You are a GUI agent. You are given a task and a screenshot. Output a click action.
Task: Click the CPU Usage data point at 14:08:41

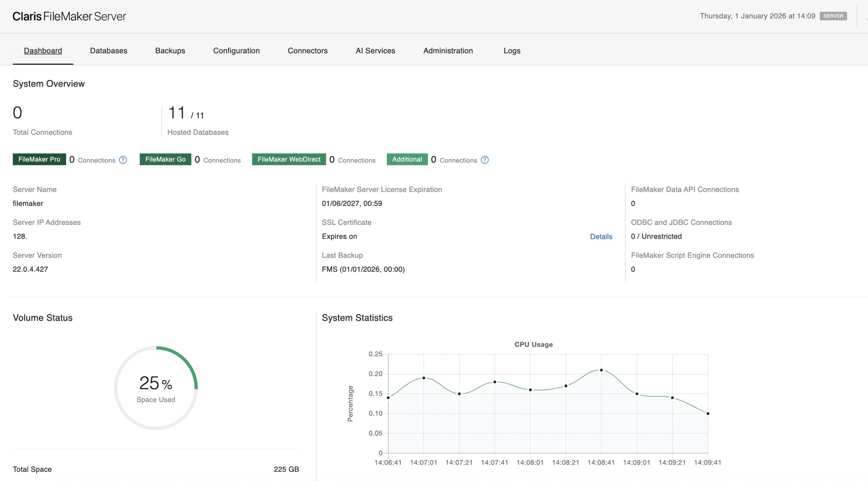(601, 370)
